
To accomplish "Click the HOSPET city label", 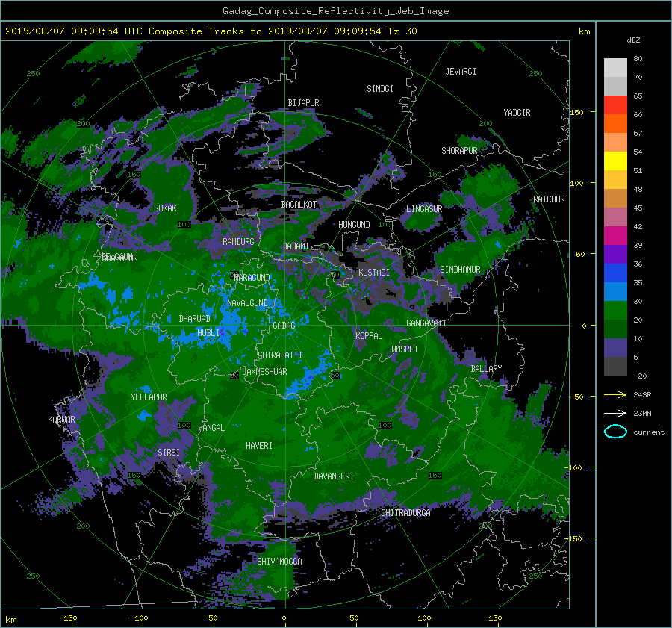I will coord(405,349).
